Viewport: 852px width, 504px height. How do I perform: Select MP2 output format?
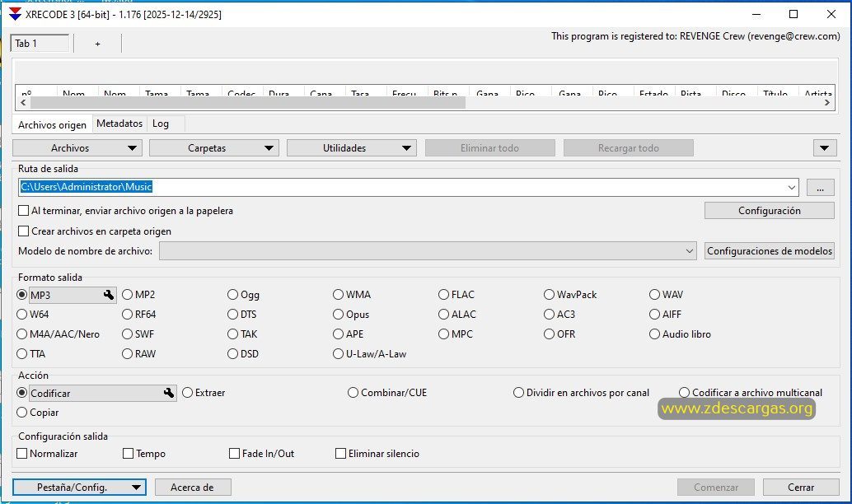(x=127, y=294)
